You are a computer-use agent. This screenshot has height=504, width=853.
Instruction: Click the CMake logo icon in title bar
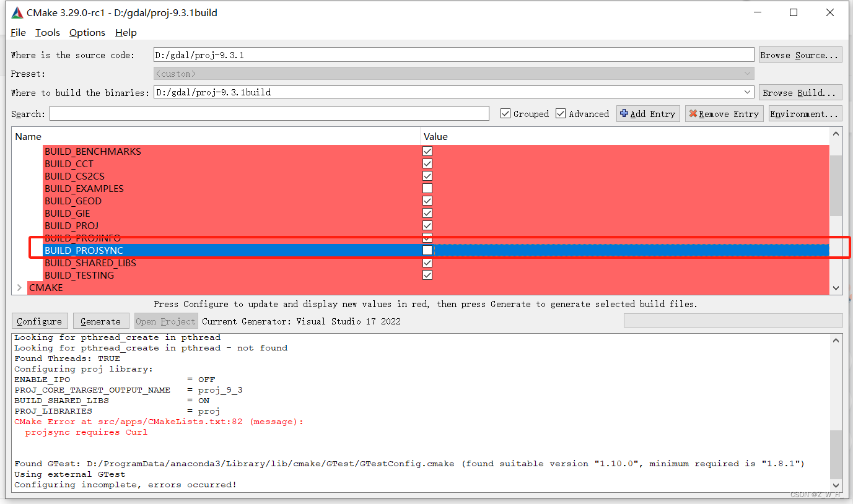17,12
